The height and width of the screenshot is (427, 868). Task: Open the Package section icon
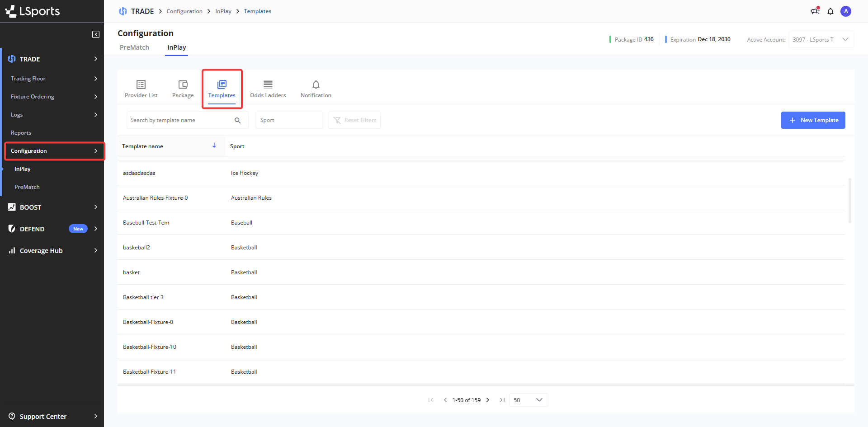tap(183, 84)
